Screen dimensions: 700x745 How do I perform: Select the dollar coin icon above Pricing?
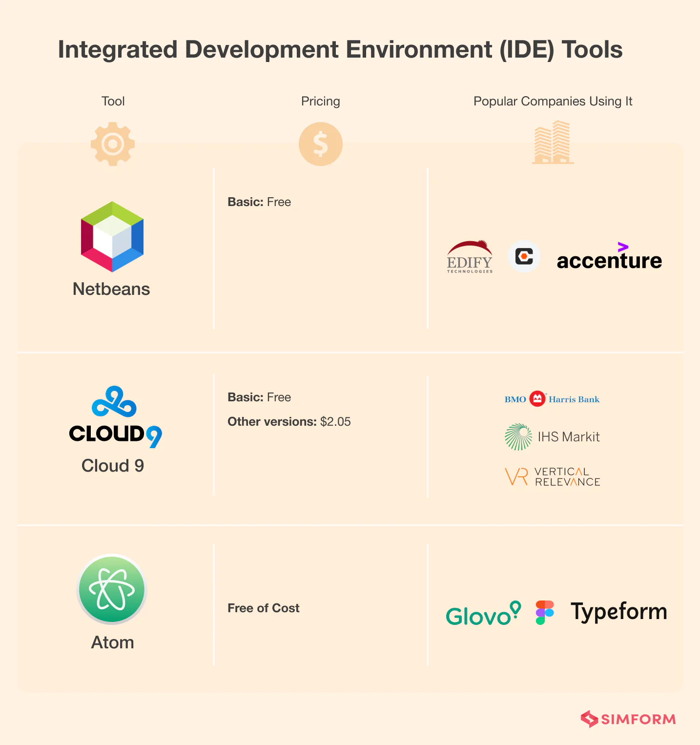[320, 144]
